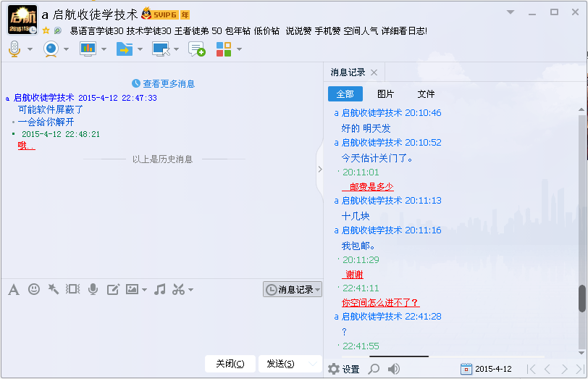Click the send file folder icon
Screen dimensions: 588x379
pyautogui.click(x=125, y=49)
